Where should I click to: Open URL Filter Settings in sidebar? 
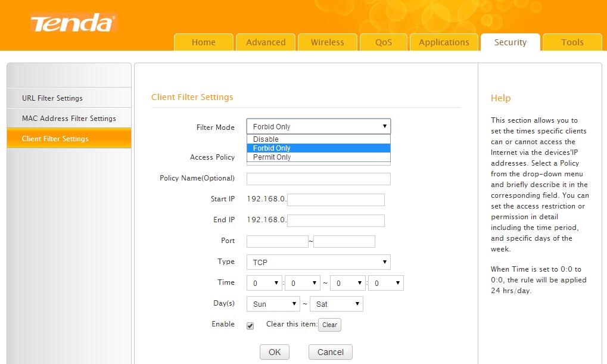point(69,98)
